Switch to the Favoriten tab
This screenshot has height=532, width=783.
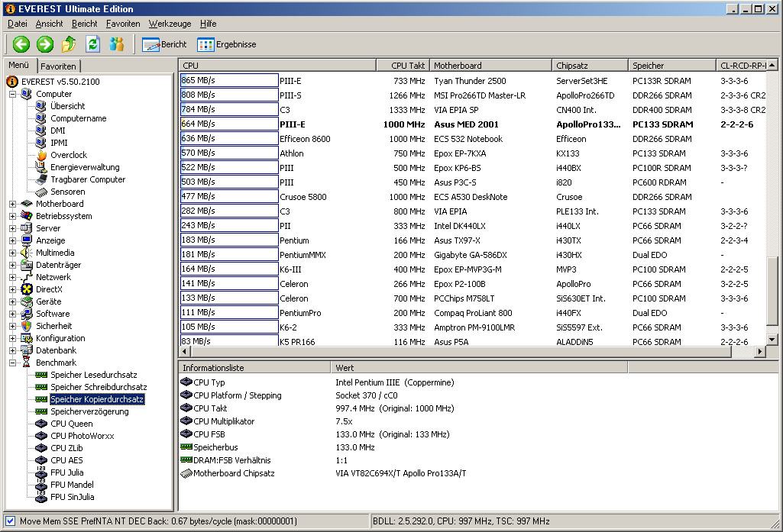point(58,66)
